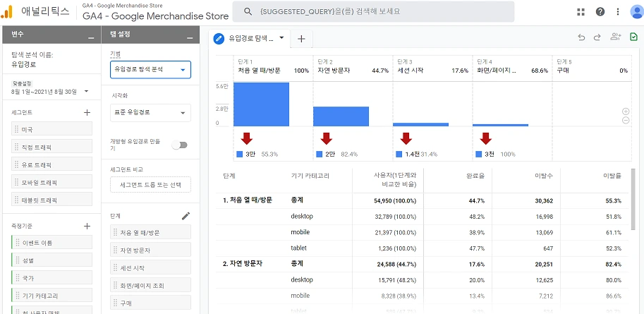Click the undo arrow icon
Image resolution: width=644 pixels, height=314 pixels.
coord(581,37)
